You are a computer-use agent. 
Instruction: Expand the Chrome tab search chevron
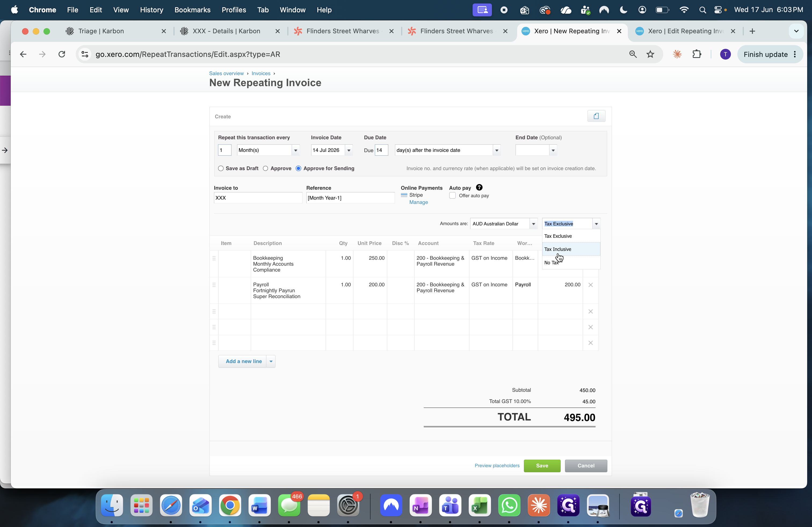pyautogui.click(x=796, y=31)
